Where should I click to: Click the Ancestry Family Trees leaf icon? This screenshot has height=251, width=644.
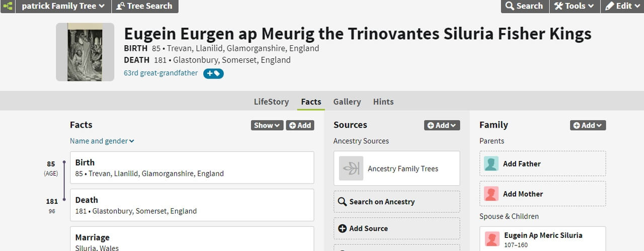point(351,169)
